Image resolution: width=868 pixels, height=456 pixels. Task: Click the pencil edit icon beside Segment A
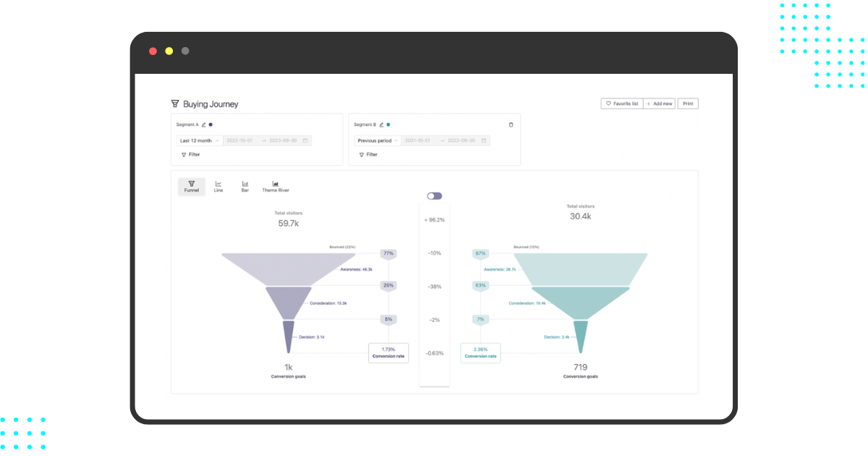point(204,124)
